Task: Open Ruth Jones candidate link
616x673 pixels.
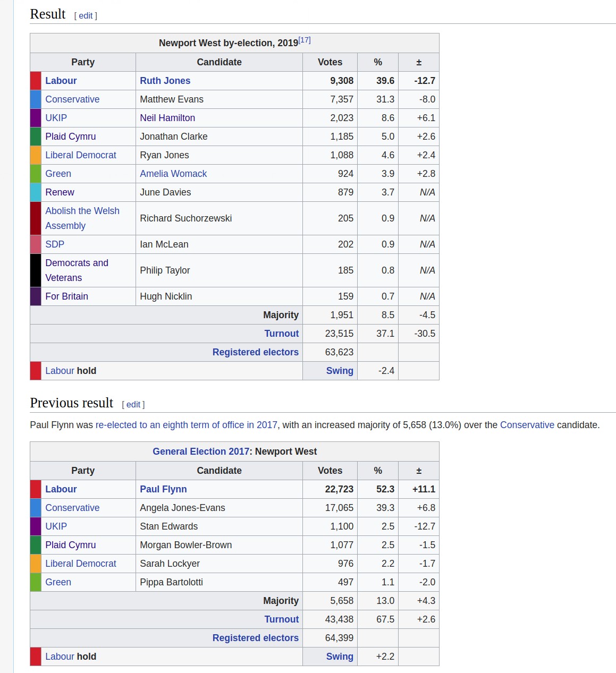Action: 165,81
